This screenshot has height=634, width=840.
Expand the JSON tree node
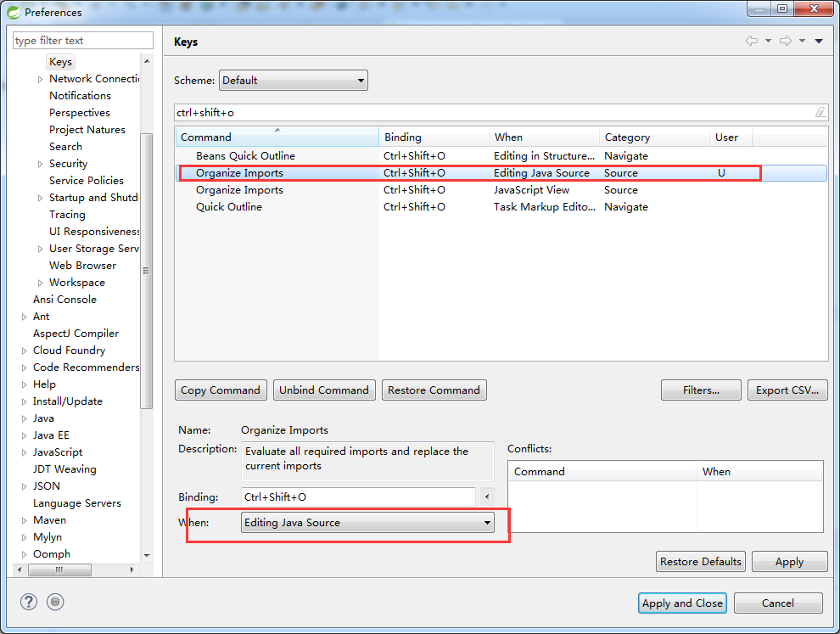pos(24,486)
